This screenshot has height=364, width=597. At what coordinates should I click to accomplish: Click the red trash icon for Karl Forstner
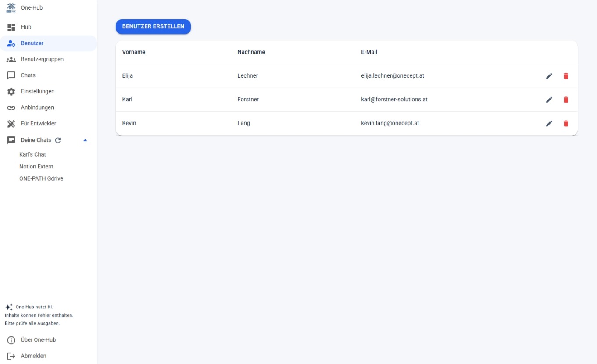(x=566, y=100)
